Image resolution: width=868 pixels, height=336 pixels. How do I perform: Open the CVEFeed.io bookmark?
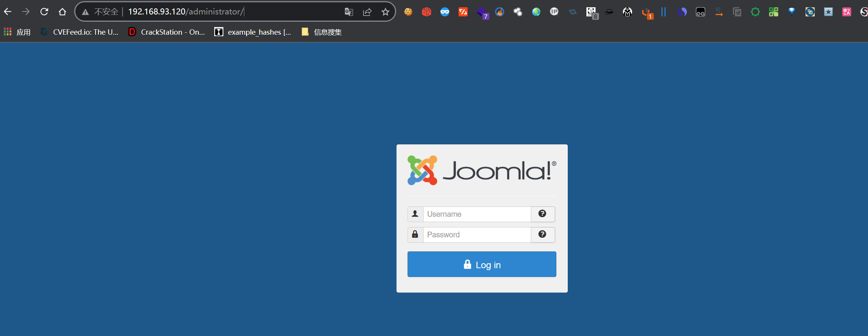click(80, 32)
